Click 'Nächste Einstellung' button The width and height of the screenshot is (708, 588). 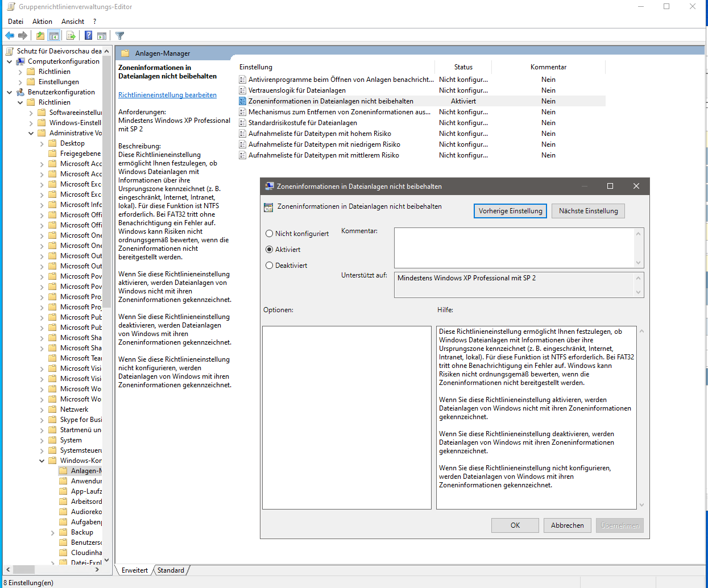(x=588, y=211)
